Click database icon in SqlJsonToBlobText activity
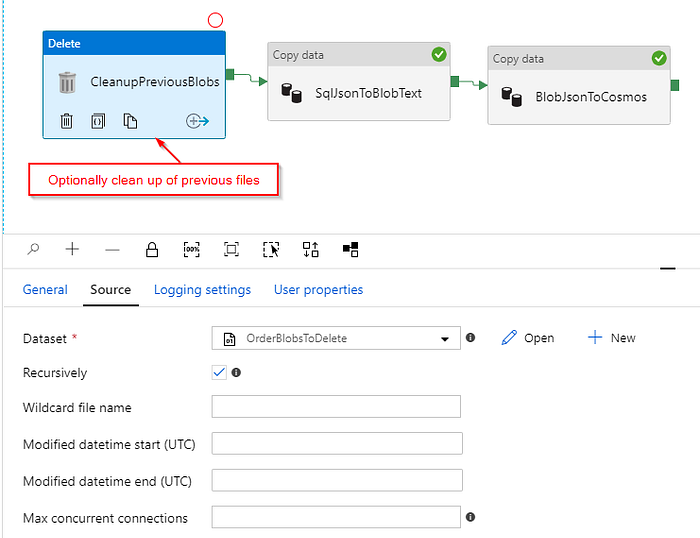 [x=292, y=93]
